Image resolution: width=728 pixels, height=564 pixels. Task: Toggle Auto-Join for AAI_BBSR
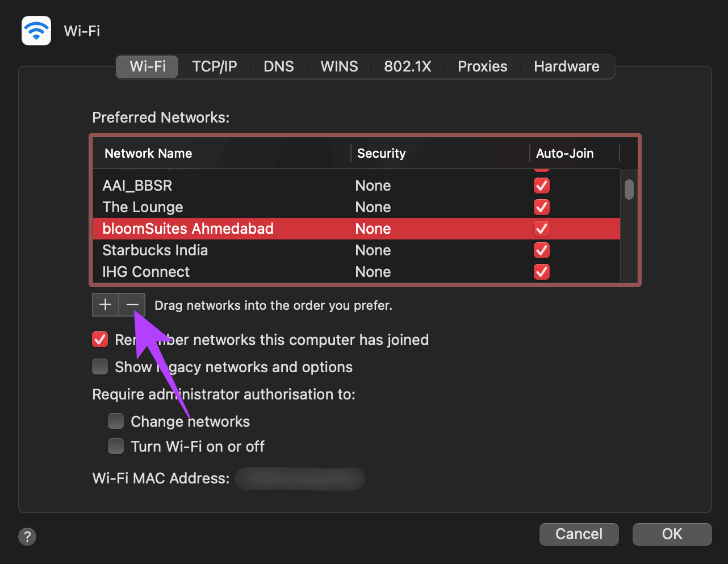coord(542,186)
